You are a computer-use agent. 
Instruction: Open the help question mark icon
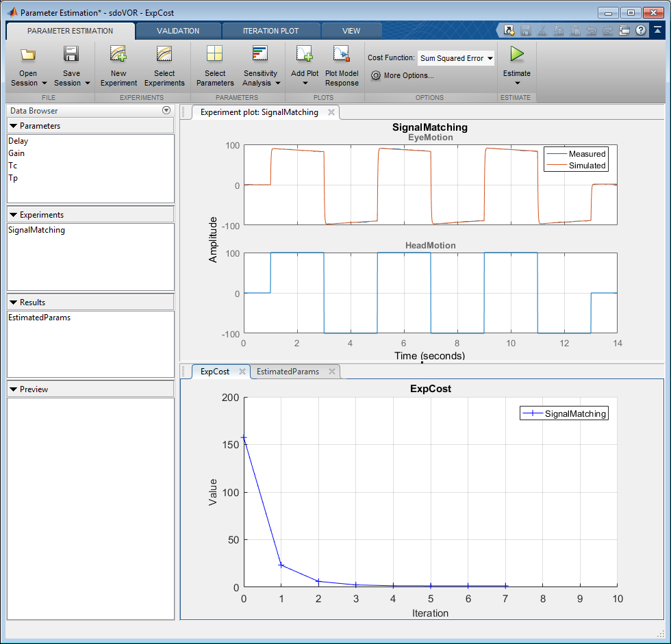point(641,30)
